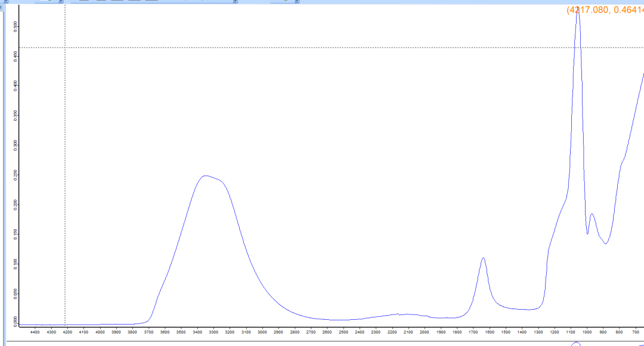
Task: Click the 0.250 label on y-axis
Action: pos(16,175)
